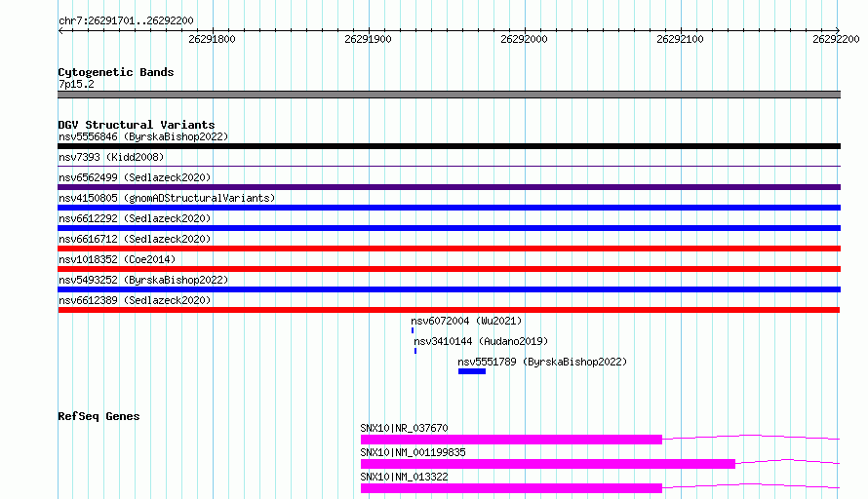Click the gray 7p15.2 cytogenetic band
Screen dimensions: 868x499
(449, 95)
